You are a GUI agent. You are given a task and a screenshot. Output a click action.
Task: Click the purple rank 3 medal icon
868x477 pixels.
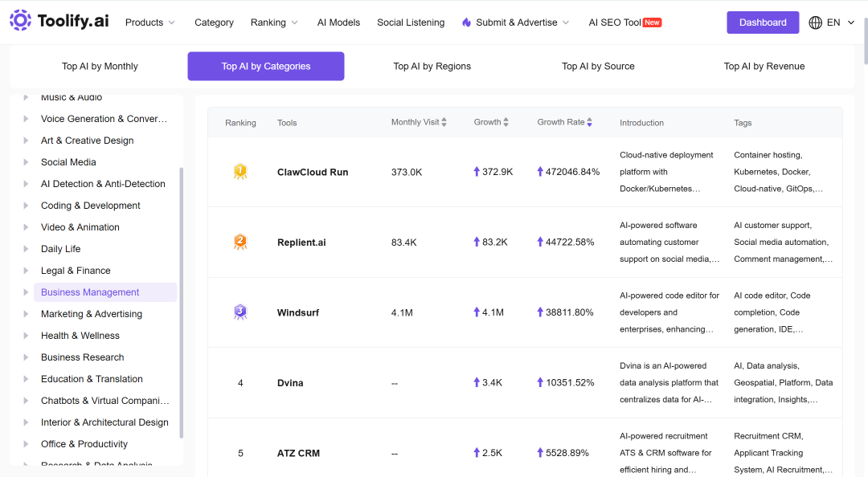click(x=240, y=312)
